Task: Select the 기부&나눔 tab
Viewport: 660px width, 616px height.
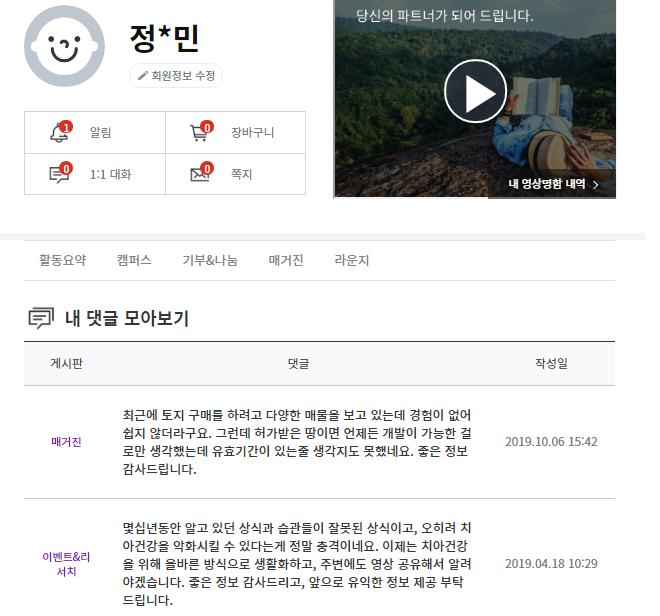Action: tap(210, 260)
